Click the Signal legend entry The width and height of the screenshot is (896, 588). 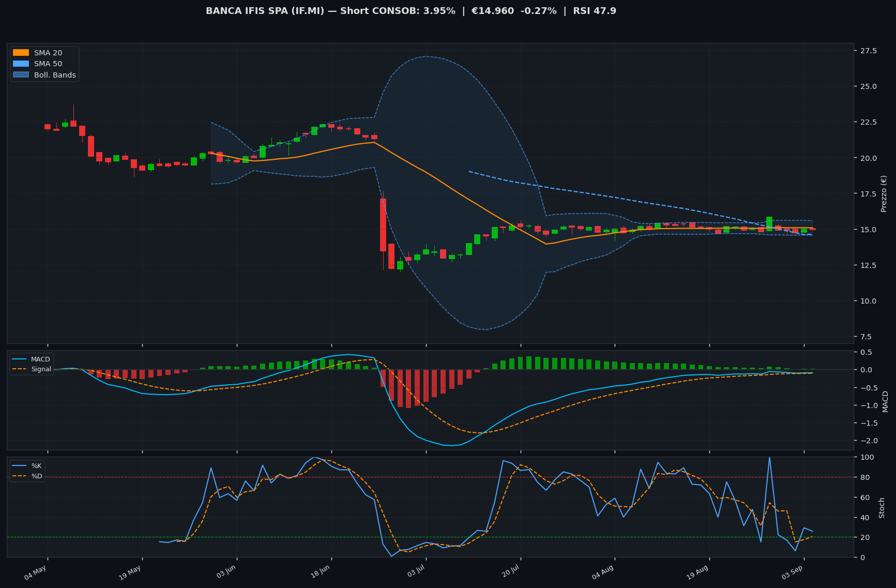tap(32, 369)
